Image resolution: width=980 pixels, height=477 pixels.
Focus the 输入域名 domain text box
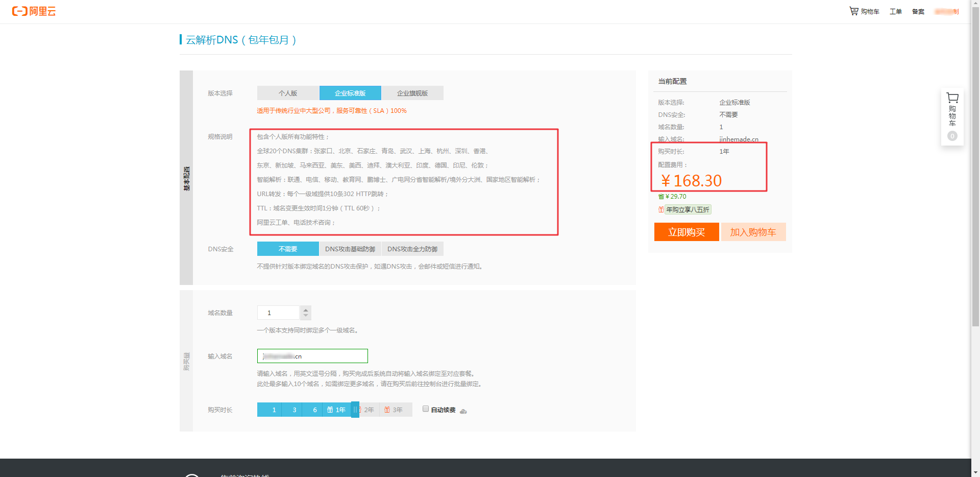click(x=312, y=356)
